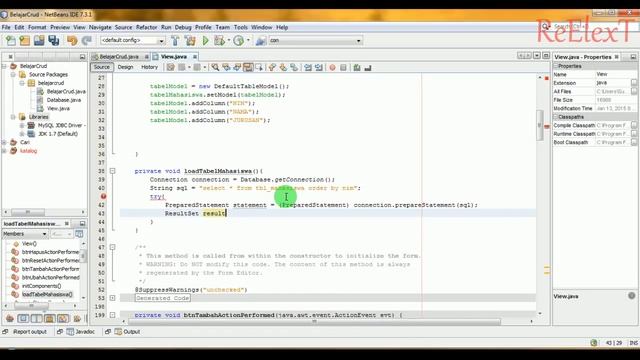The image size is (640, 360).
Task: Run the project with green arrow
Action: coord(205,40)
